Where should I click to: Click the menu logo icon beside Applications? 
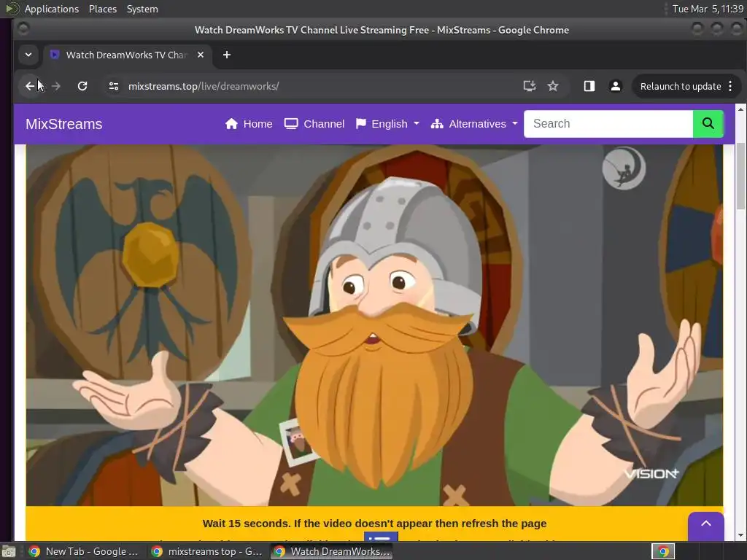coord(12,9)
